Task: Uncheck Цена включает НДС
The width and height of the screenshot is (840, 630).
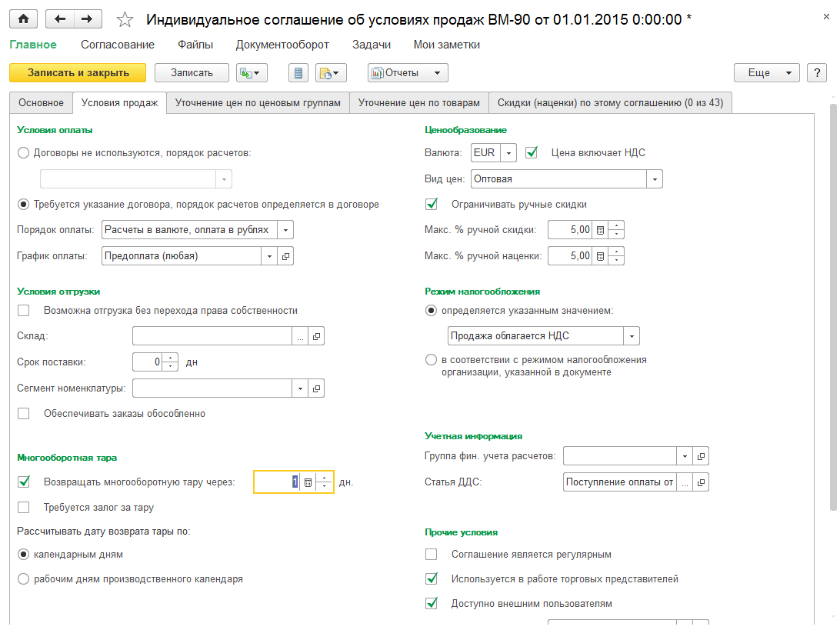Action: (532, 152)
